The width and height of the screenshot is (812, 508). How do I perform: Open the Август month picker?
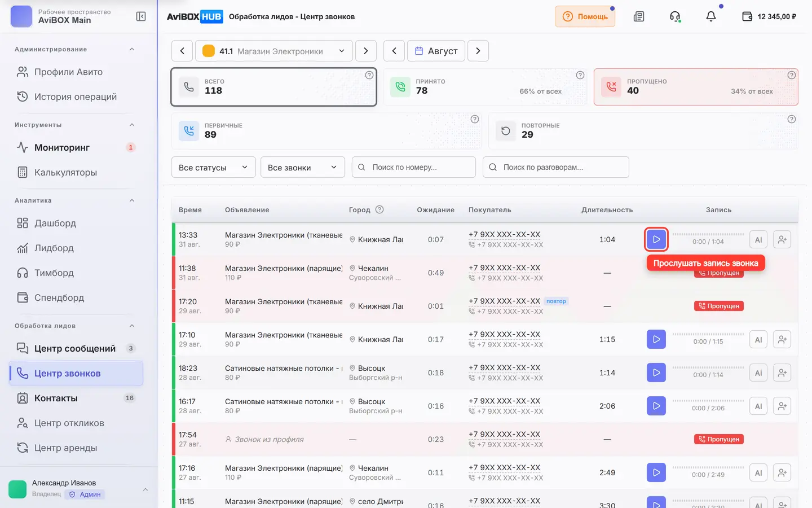click(x=436, y=51)
